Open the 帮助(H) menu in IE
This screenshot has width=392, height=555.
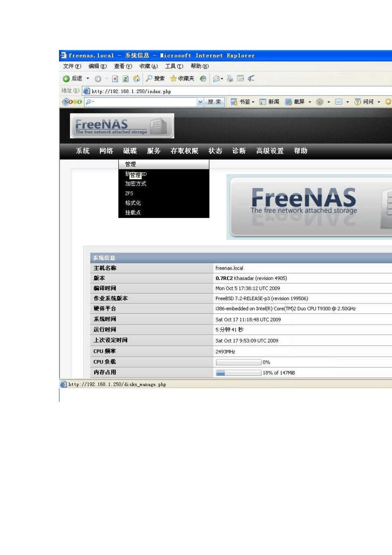(x=200, y=66)
